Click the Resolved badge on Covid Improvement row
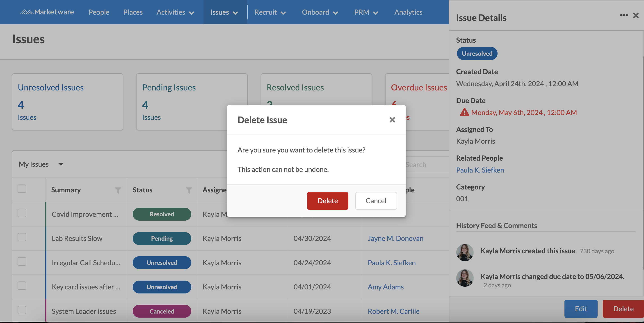This screenshot has width=644, height=323. coord(162,214)
